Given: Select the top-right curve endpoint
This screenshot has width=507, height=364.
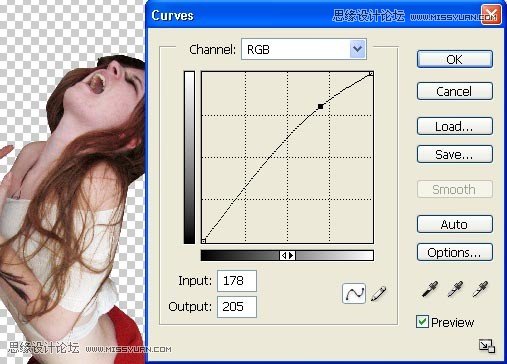Looking at the screenshot, I should [371, 73].
